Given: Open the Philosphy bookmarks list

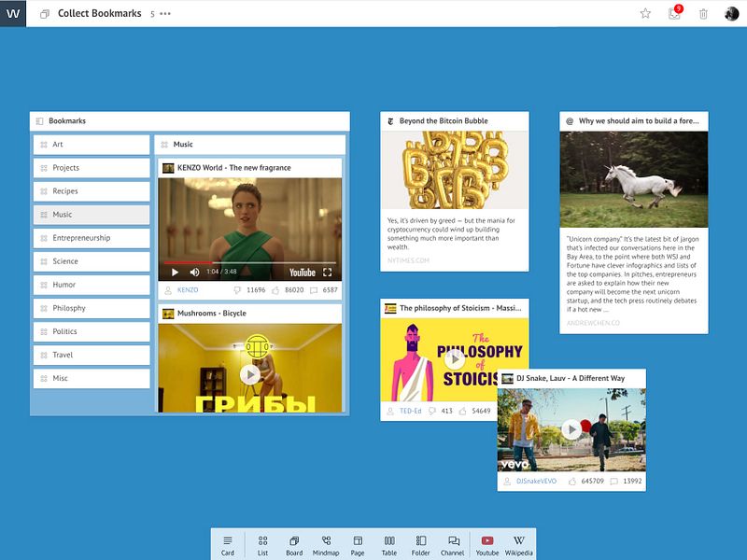Looking at the screenshot, I should 92,308.
